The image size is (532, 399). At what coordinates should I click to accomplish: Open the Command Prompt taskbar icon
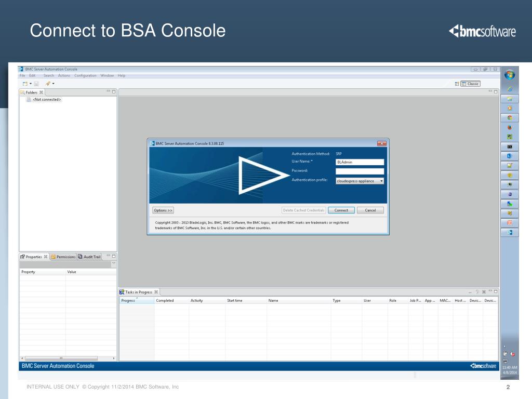[510, 147]
